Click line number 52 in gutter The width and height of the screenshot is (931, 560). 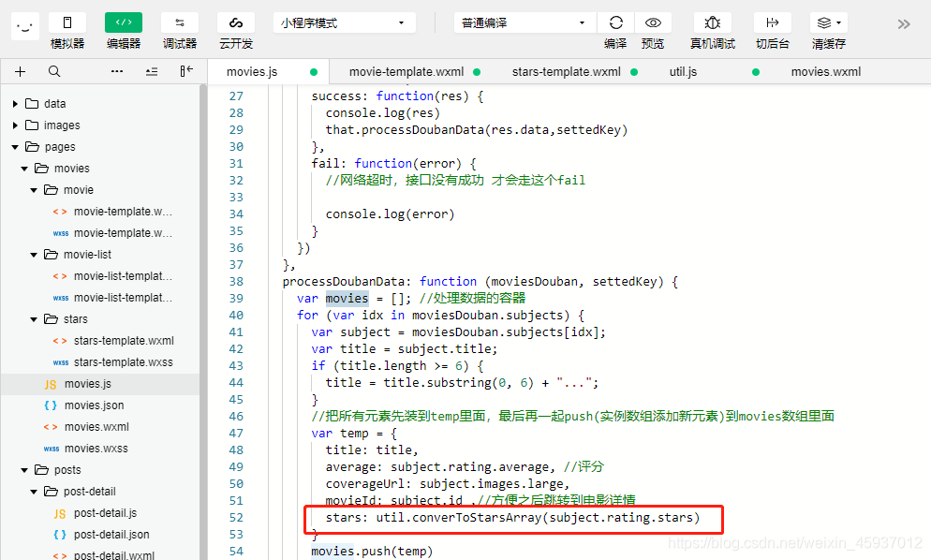[x=236, y=518]
